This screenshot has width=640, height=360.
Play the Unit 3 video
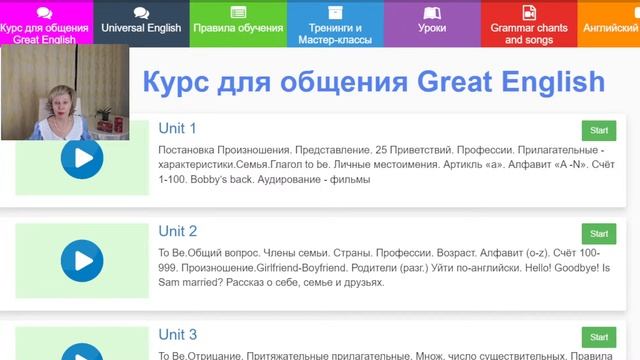(82, 351)
